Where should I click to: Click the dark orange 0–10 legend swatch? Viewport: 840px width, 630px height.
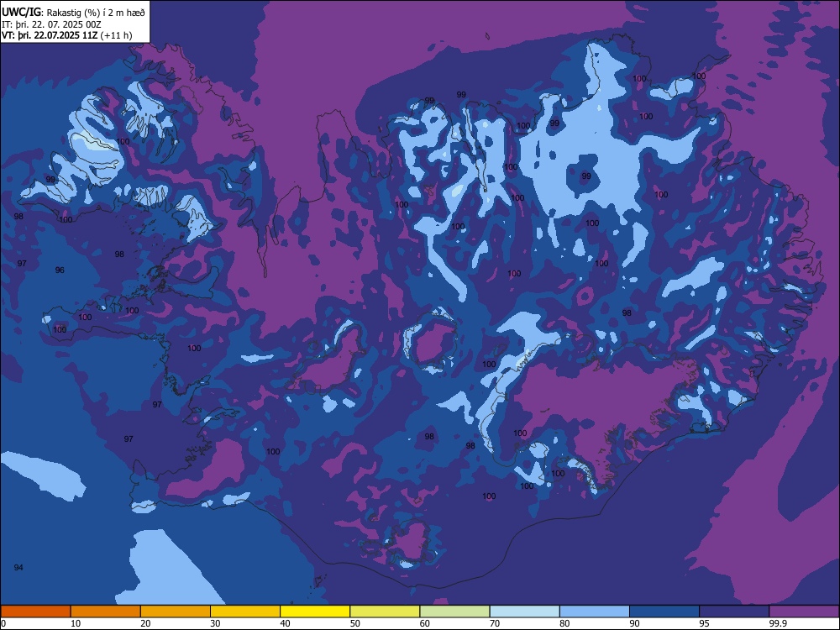point(36,612)
